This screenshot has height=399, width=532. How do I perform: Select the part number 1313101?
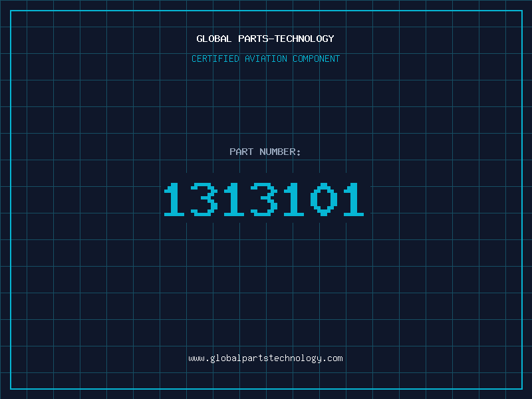pyautogui.click(x=264, y=199)
